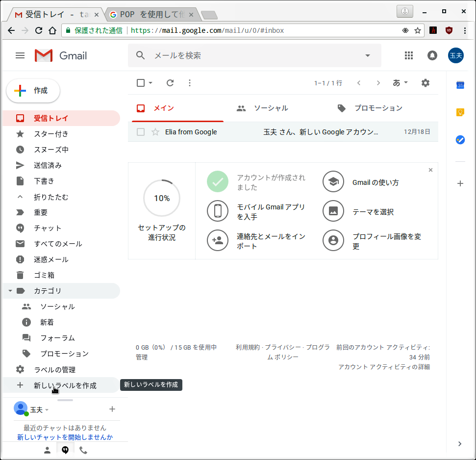This screenshot has width=476, height=460.
Task: Open the contacts person icon at bottom
Action: 48,450
